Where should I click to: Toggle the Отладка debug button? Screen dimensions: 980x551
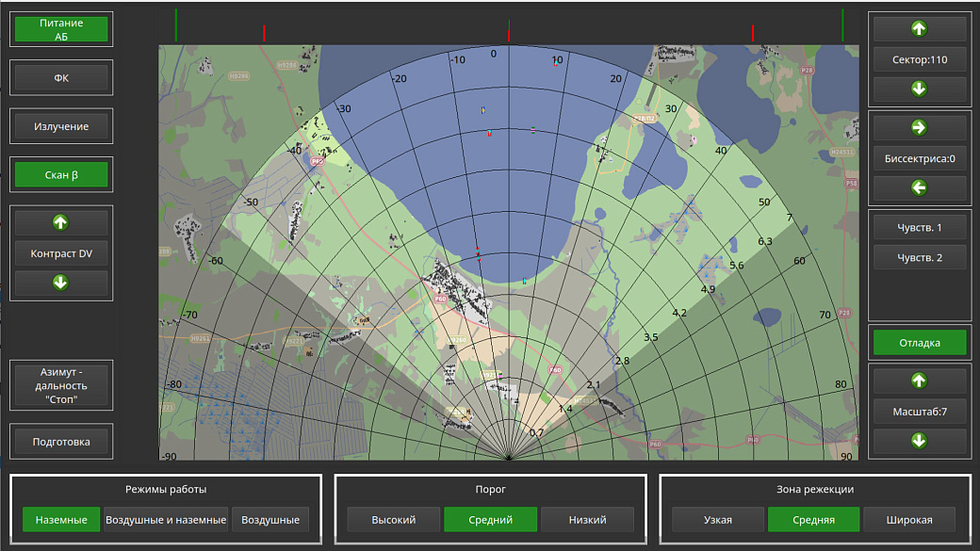click(919, 343)
